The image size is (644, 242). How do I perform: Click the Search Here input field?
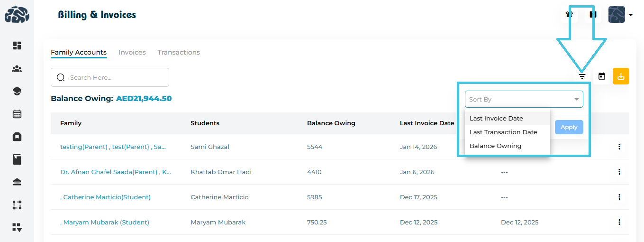[116, 77]
